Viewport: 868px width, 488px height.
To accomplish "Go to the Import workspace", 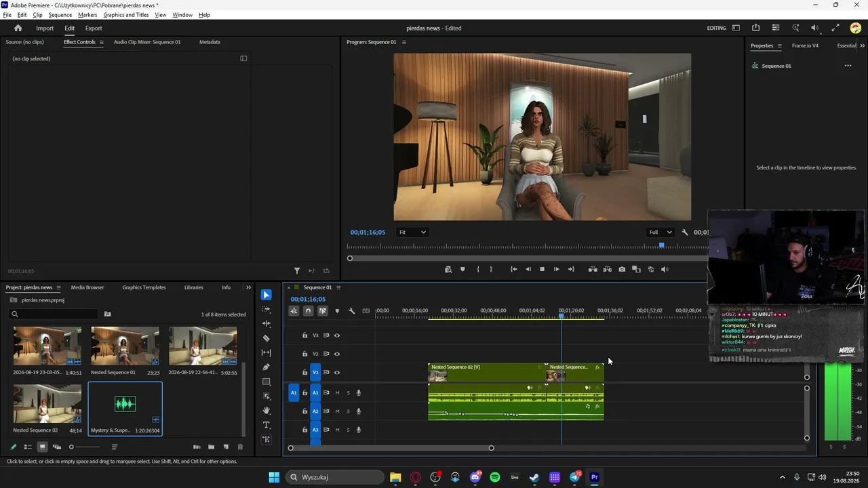I will click(x=45, y=28).
